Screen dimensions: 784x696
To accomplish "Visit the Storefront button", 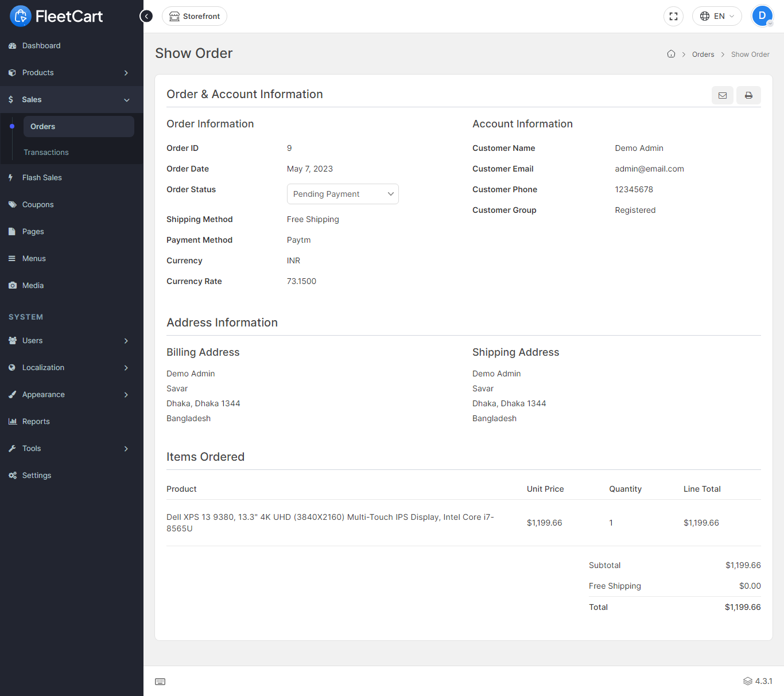I will click(x=195, y=16).
